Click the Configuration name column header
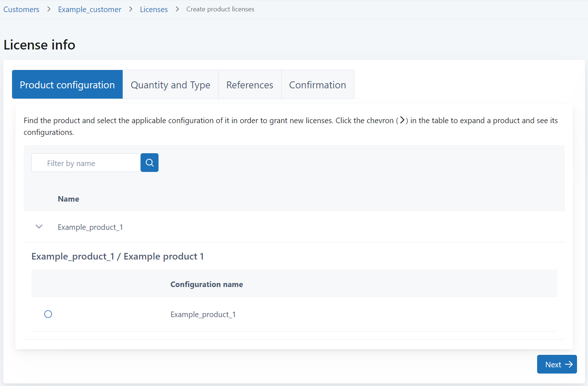 click(x=206, y=284)
